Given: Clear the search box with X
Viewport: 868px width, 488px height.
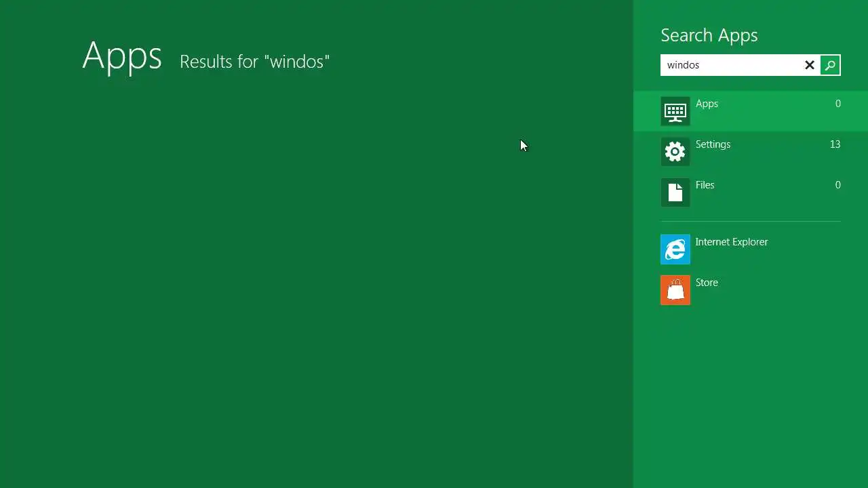Looking at the screenshot, I should [810, 65].
